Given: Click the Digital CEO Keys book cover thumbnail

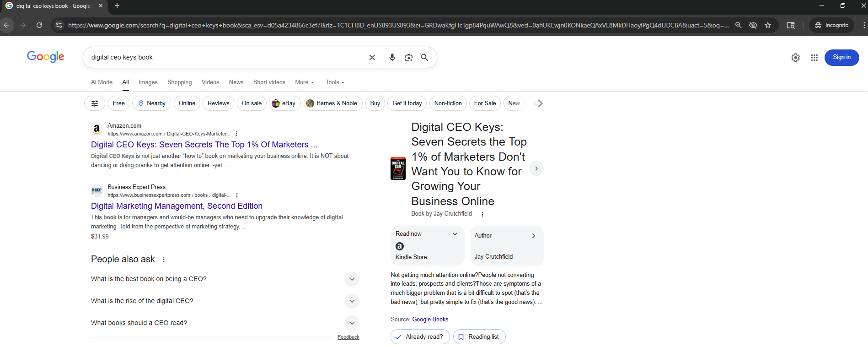Looking at the screenshot, I should pos(398,168).
